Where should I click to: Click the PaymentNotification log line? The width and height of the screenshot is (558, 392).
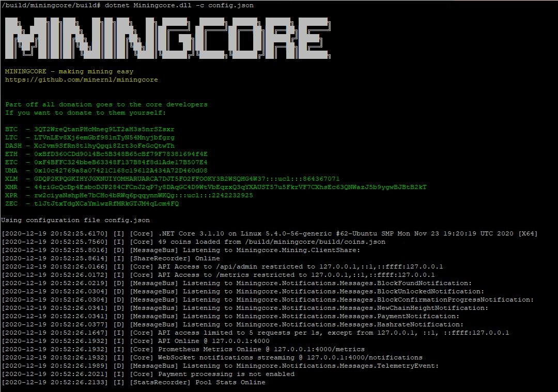coord(230,316)
